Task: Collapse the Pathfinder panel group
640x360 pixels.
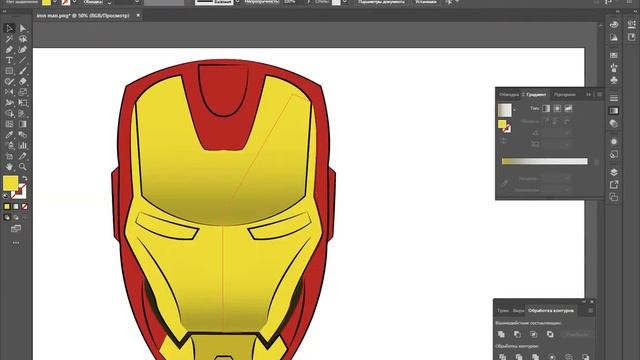Action: pyautogui.click(x=584, y=302)
